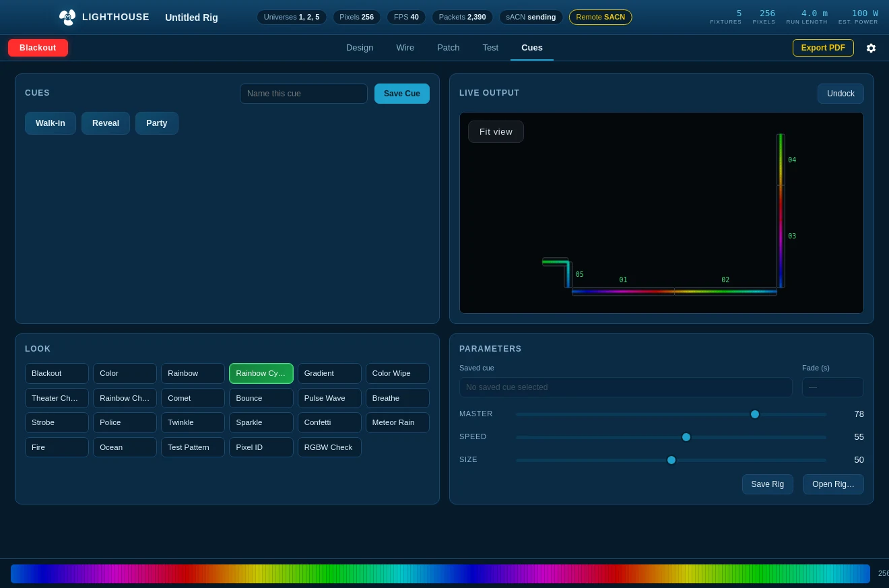The height and width of the screenshot is (588, 889).
Task: Recall the Walk-in cue
Action: (x=51, y=123)
